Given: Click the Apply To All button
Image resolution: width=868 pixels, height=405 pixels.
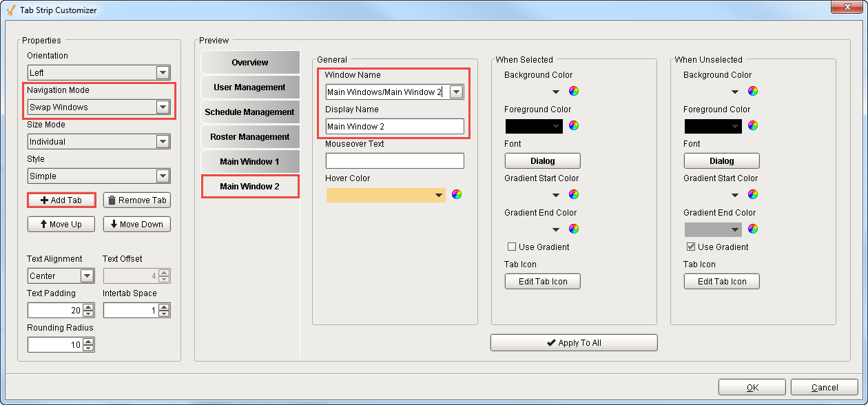Looking at the screenshot, I should [574, 342].
